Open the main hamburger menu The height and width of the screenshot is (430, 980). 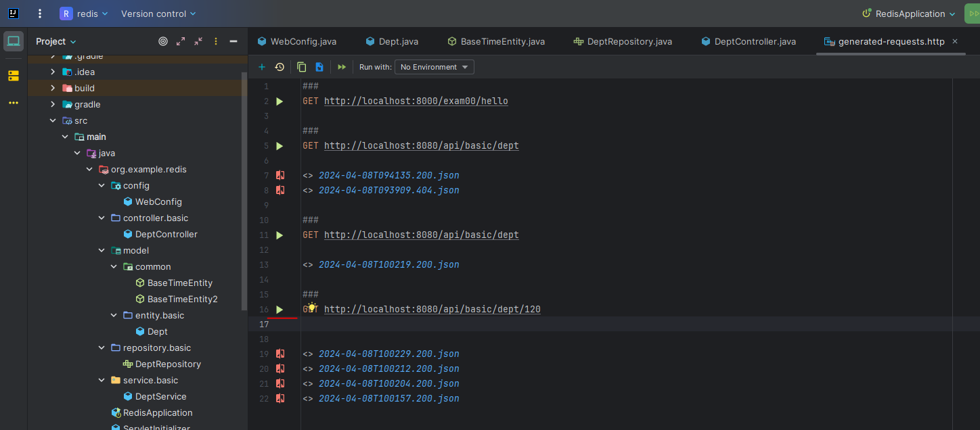[x=40, y=14]
